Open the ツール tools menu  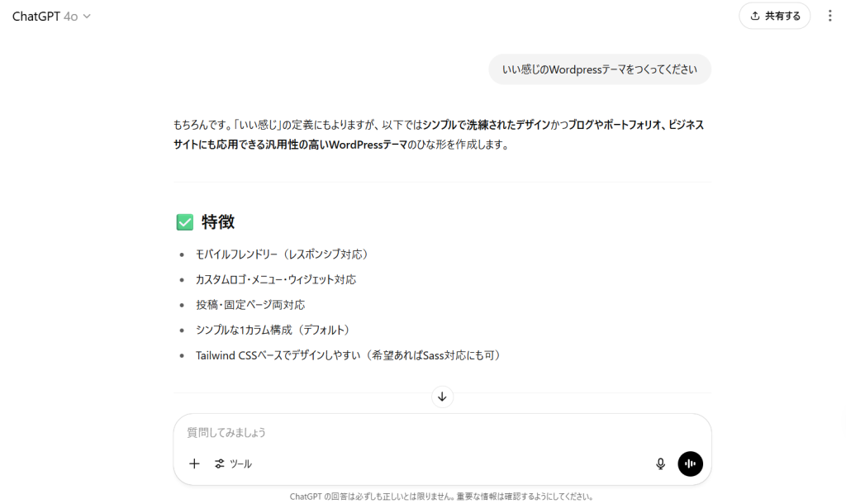pyautogui.click(x=233, y=464)
